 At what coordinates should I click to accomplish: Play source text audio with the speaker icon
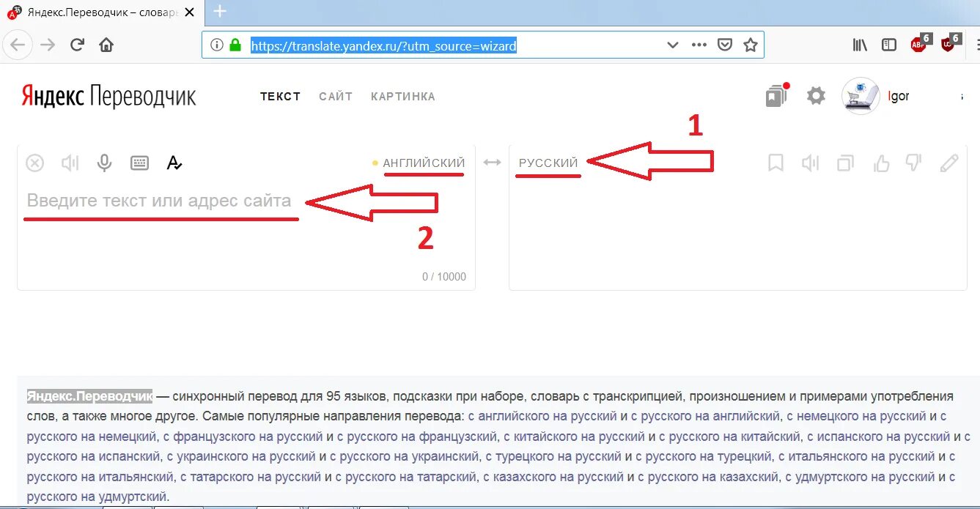(x=70, y=163)
